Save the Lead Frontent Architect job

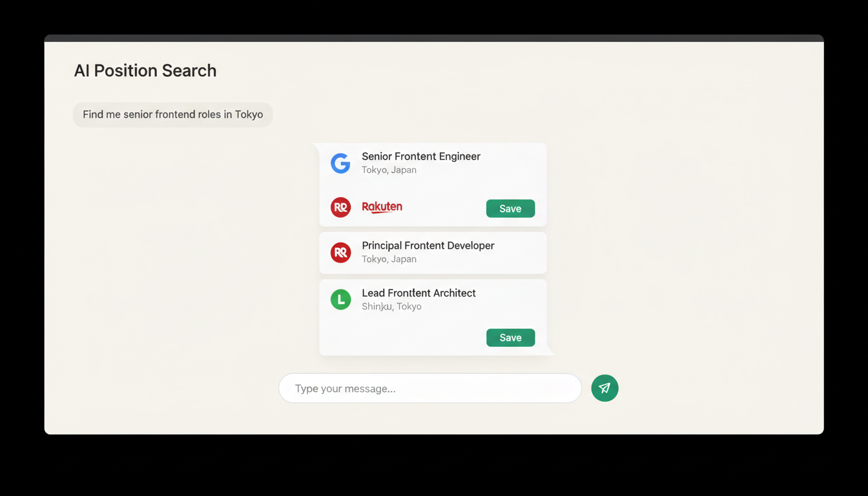click(x=510, y=338)
